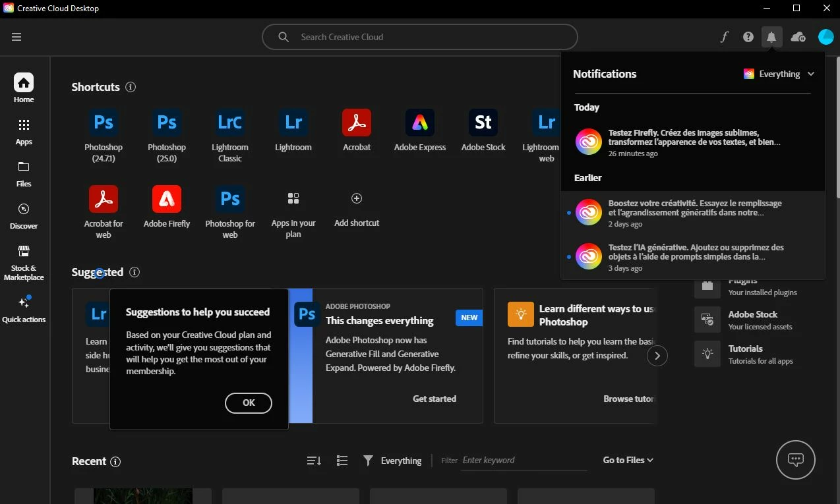The width and height of the screenshot is (840, 504).
Task: Open the sort order options
Action: pyautogui.click(x=314, y=461)
